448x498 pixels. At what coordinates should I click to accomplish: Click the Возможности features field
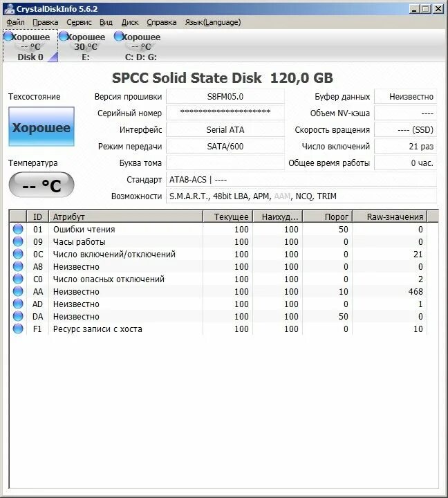pos(301,196)
